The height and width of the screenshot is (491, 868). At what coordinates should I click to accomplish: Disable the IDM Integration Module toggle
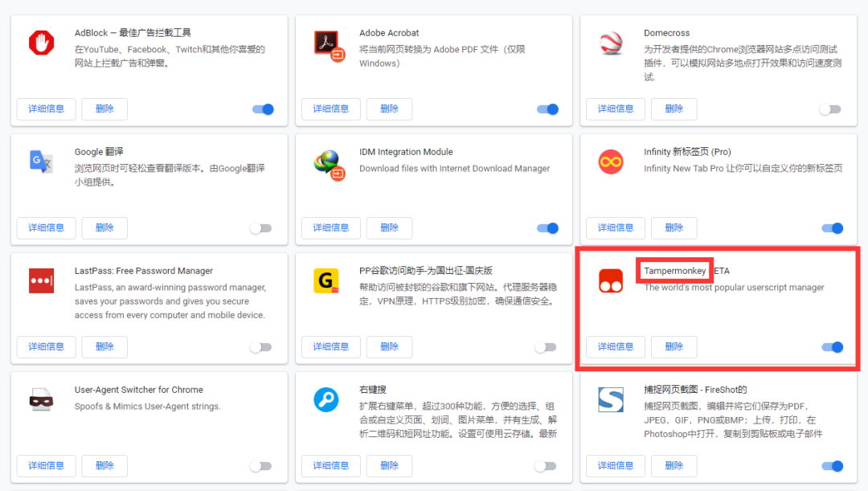coord(547,228)
